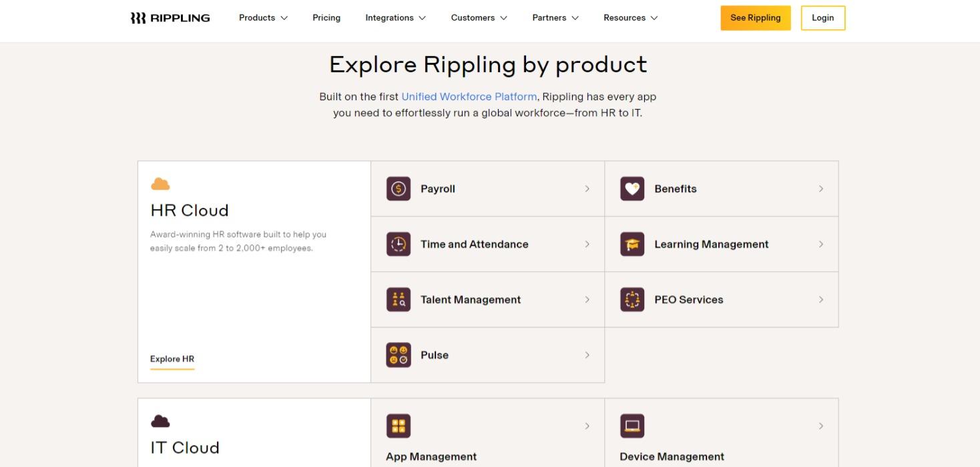The width and height of the screenshot is (980, 467).
Task: Click the Talent Management people icon
Action: tap(399, 299)
